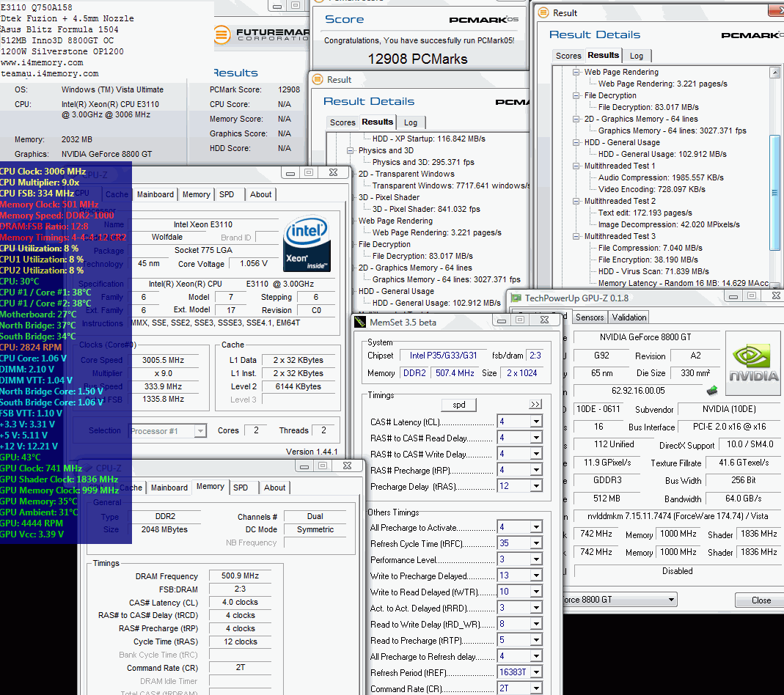This screenshot has width=784, height=695.
Task: Open the Processor #1 selection dropdown
Action: pyautogui.click(x=200, y=430)
